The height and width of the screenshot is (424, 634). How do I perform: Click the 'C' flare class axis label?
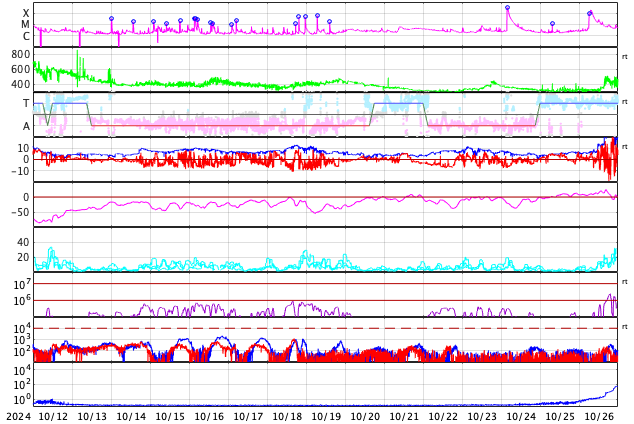(26, 36)
